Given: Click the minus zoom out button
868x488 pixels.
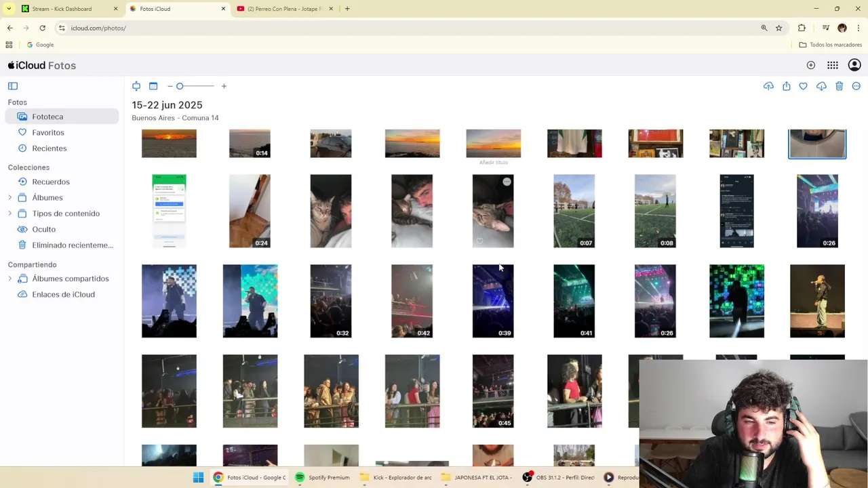Looking at the screenshot, I should point(170,86).
